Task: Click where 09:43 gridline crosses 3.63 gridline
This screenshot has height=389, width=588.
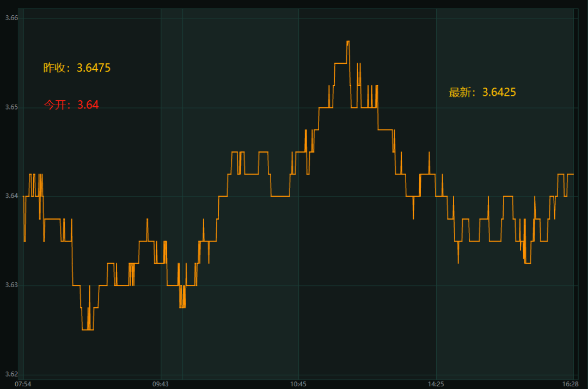Action: pyautogui.click(x=161, y=285)
